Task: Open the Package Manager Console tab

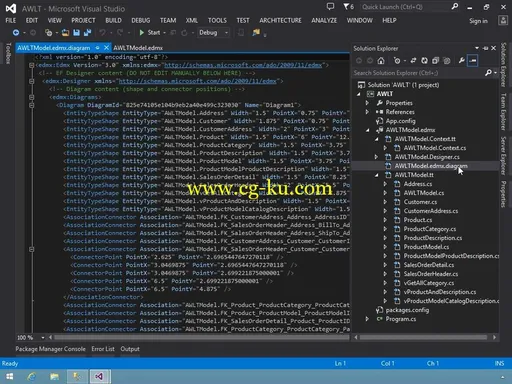Action: (x=50, y=349)
